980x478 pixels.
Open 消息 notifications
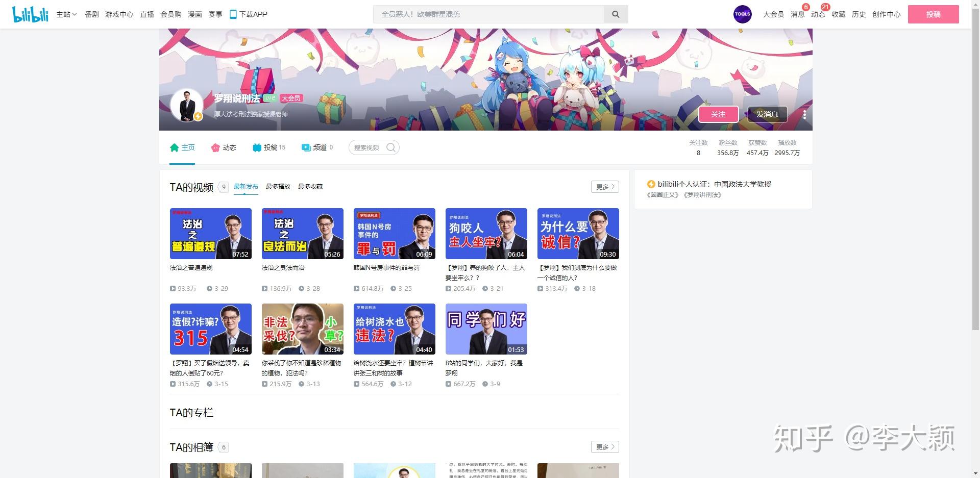pos(798,14)
